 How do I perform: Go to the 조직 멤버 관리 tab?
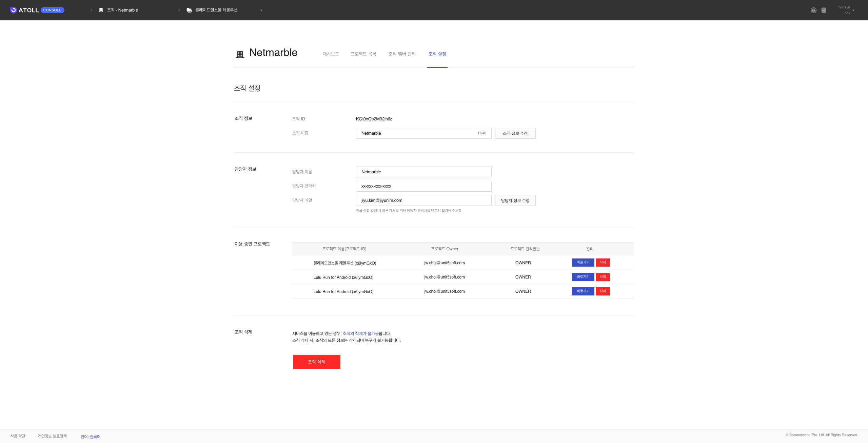click(402, 54)
